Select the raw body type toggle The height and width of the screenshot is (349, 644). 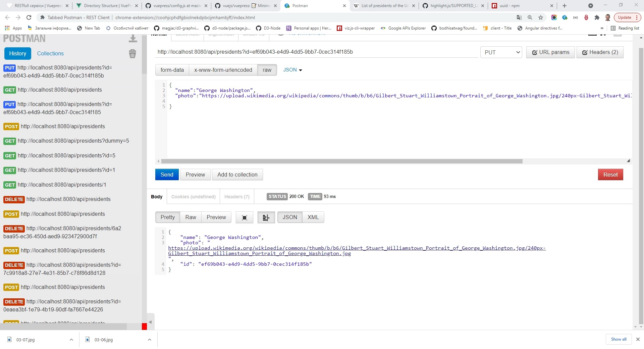pyautogui.click(x=267, y=70)
